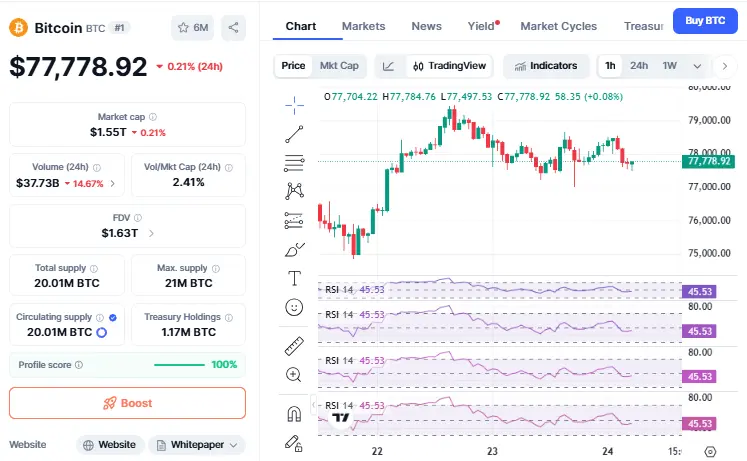
Task: Expand Volume (24h) details arrow
Action: (112, 183)
